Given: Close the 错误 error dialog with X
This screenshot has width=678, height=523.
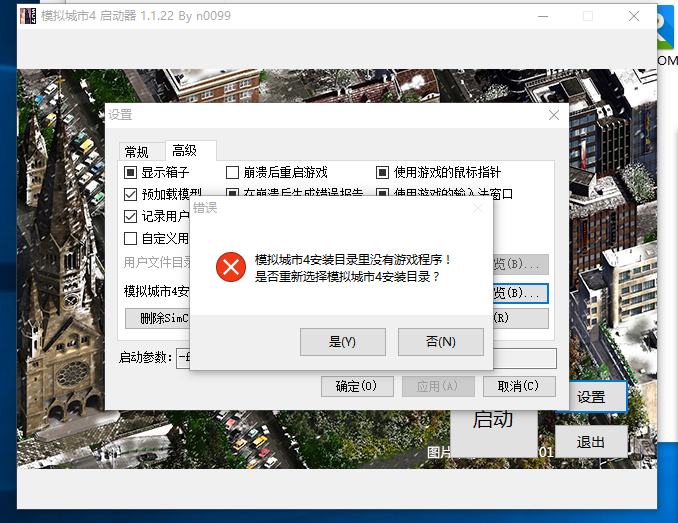Looking at the screenshot, I should (x=477, y=208).
